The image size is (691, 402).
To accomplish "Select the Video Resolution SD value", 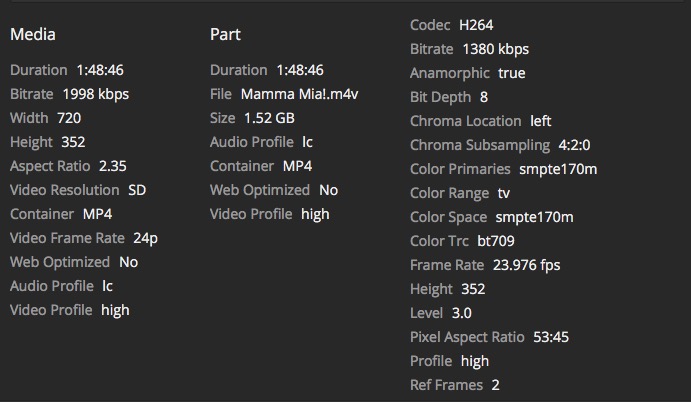I will [137, 190].
